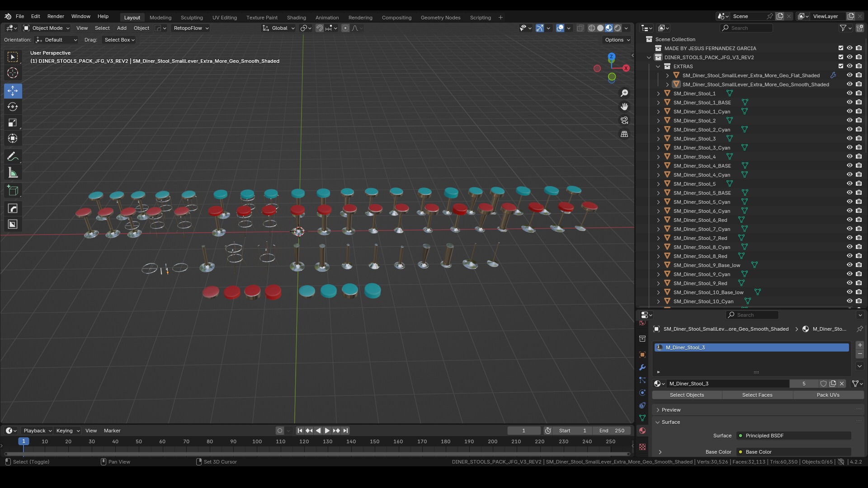
Task: Toggle render visibility of SM_Diner_Stool_4
Action: (x=859, y=157)
